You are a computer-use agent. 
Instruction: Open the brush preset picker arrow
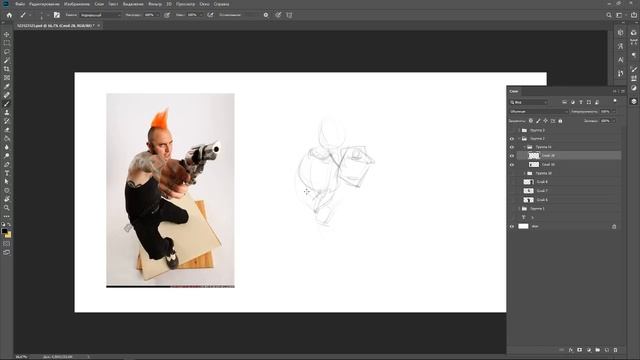point(48,15)
